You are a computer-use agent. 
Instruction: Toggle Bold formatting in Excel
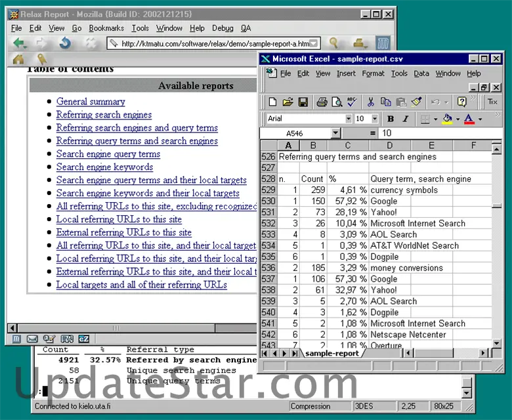tap(390, 119)
